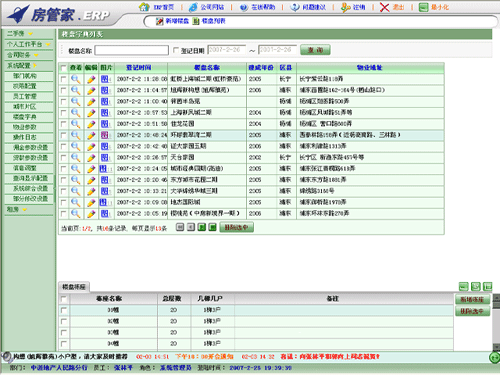Go to next page in pagination
This screenshot has height=375, width=500.
coord(202,227)
